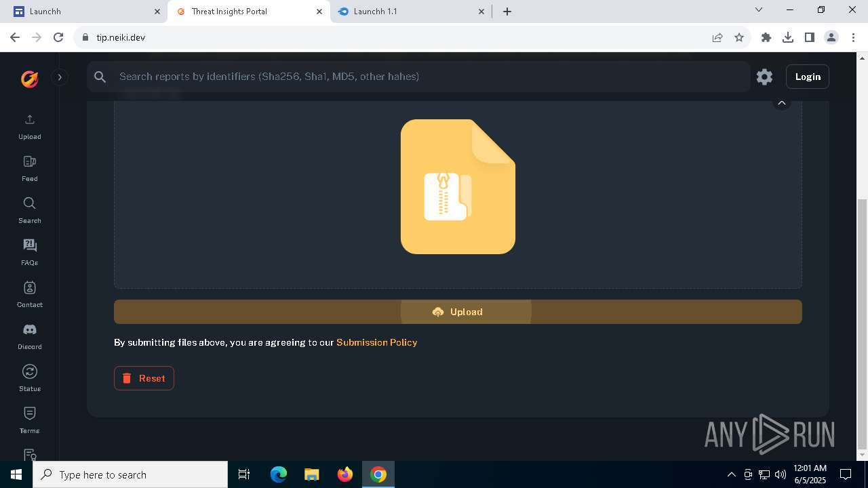Launch Firefox from the taskbar
The image size is (868, 488).
pyautogui.click(x=345, y=474)
